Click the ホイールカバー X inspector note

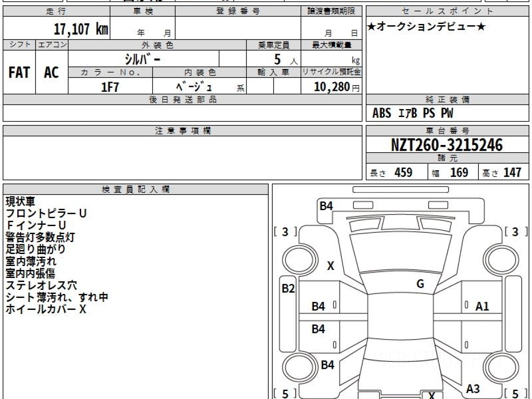coord(46,309)
